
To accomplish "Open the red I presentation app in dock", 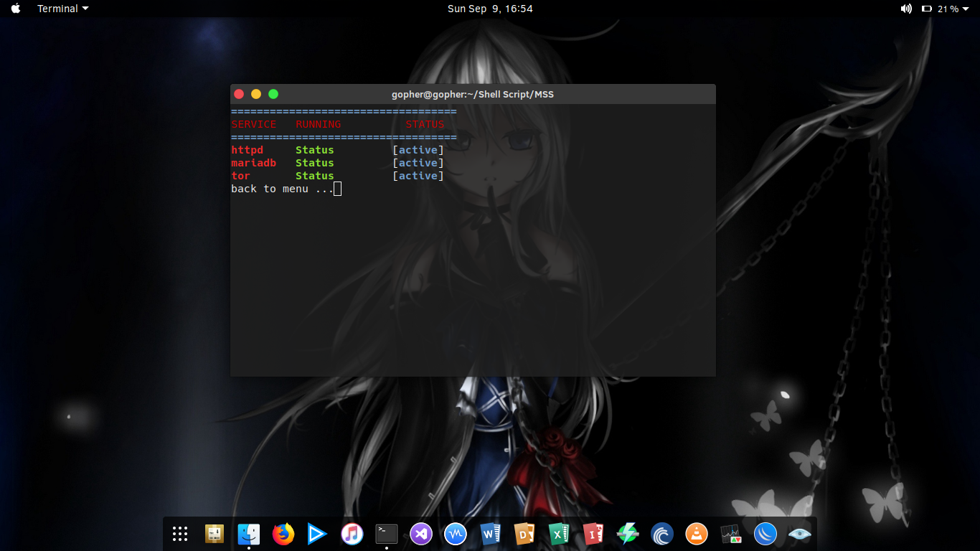I will click(593, 534).
